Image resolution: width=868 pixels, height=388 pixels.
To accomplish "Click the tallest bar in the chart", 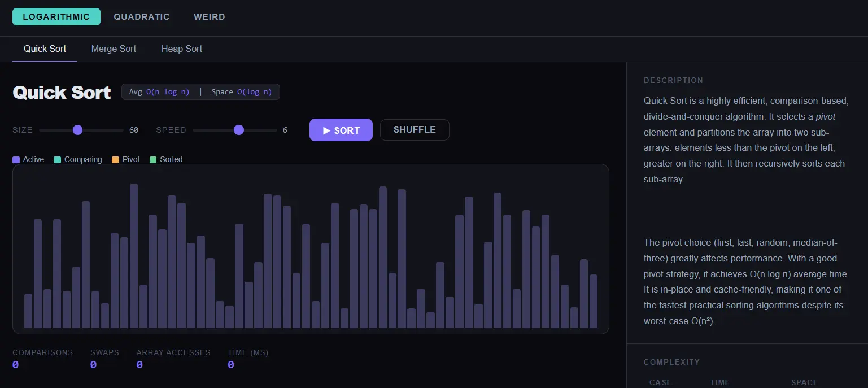I will click(x=134, y=256).
